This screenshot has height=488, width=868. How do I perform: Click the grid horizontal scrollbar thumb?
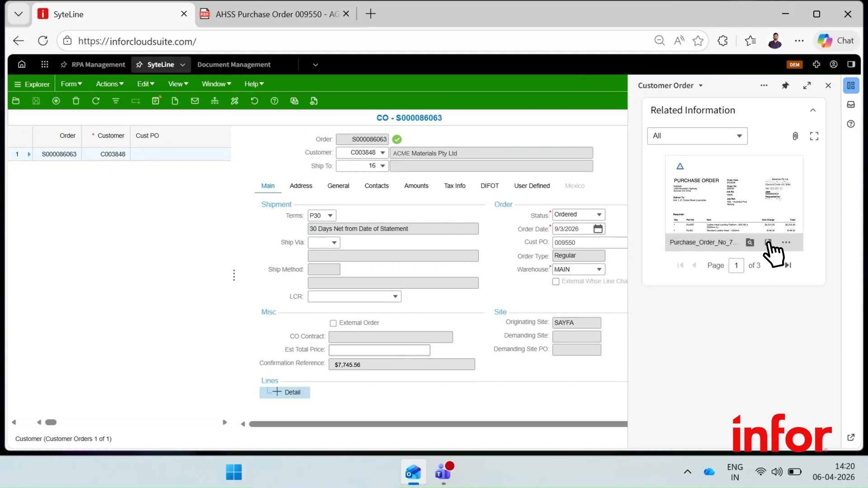point(51,422)
